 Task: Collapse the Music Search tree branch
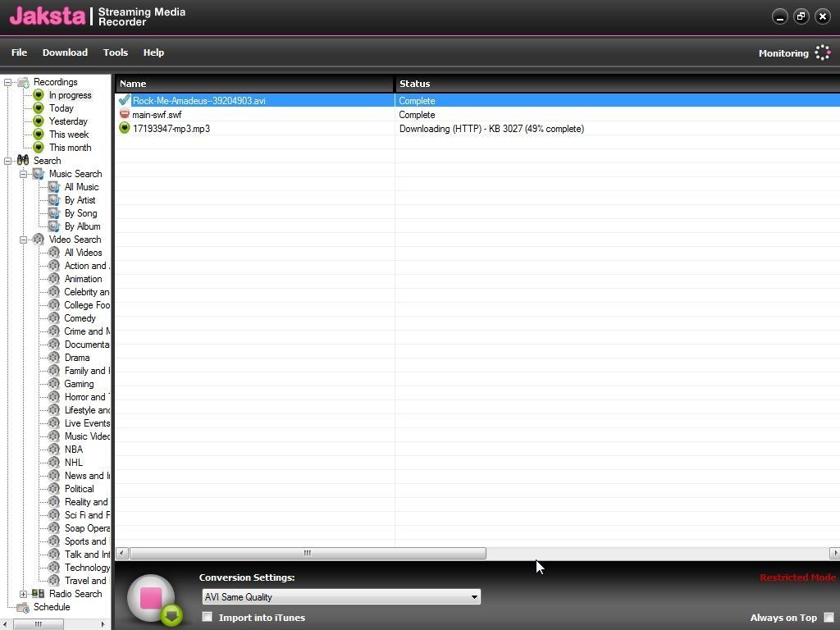click(x=24, y=174)
